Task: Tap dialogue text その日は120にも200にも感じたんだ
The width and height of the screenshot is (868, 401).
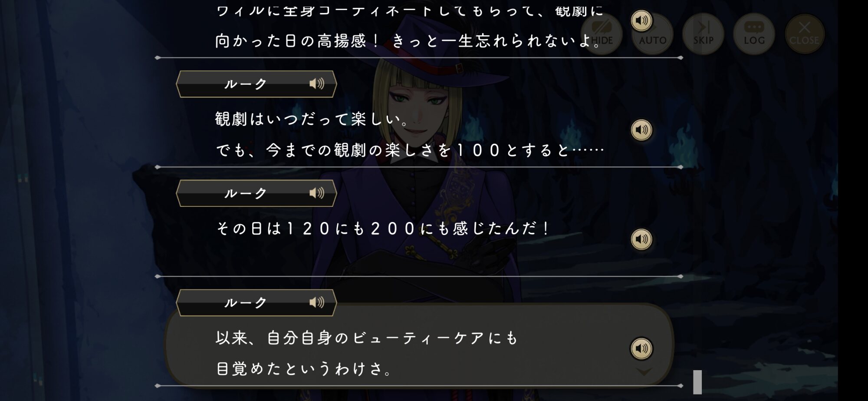Action: coord(383,229)
